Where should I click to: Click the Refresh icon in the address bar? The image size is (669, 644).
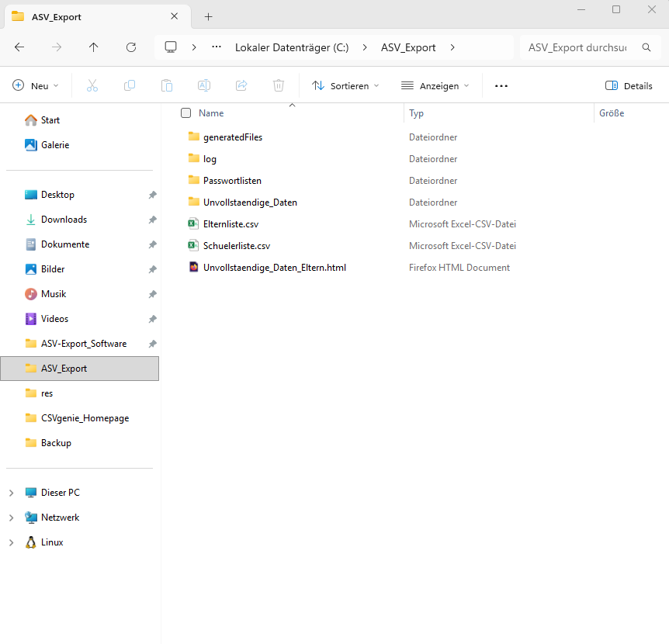[130, 47]
